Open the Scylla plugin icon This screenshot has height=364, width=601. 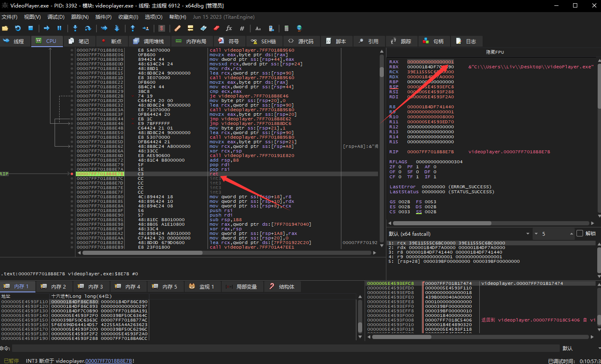click(x=162, y=28)
